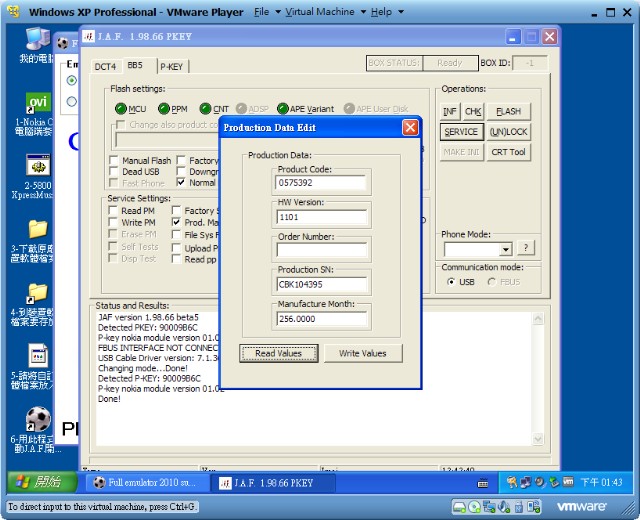640x520 pixels.
Task: Check the Dead USB option
Action: pyautogui.click(x=114, y=172)
